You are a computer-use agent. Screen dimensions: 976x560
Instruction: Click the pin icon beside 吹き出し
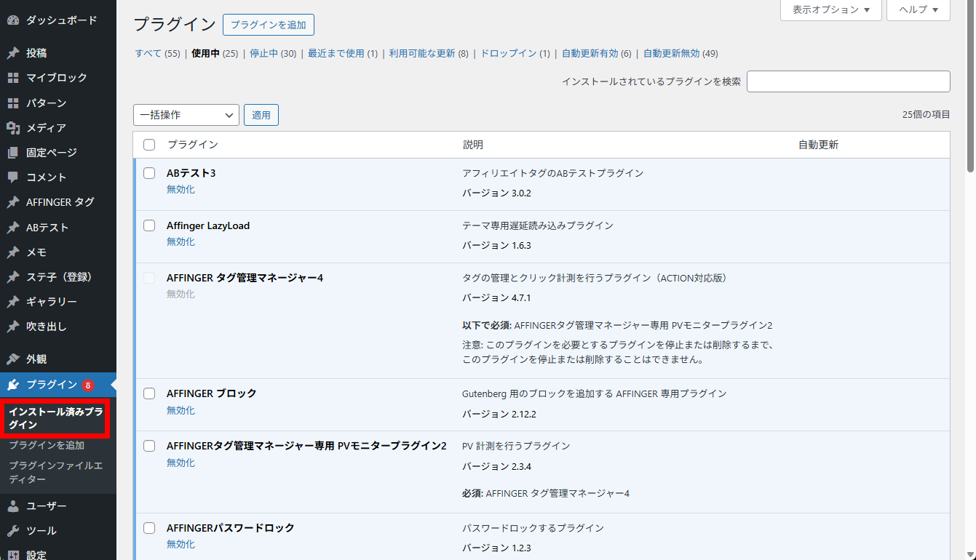(13, 327)
